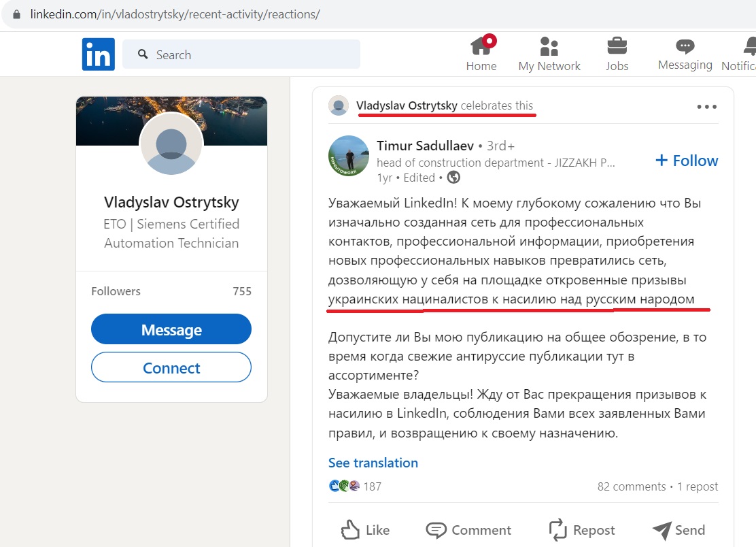Click the 755 followers count
The image size is (756, 547).
(242, 291)
